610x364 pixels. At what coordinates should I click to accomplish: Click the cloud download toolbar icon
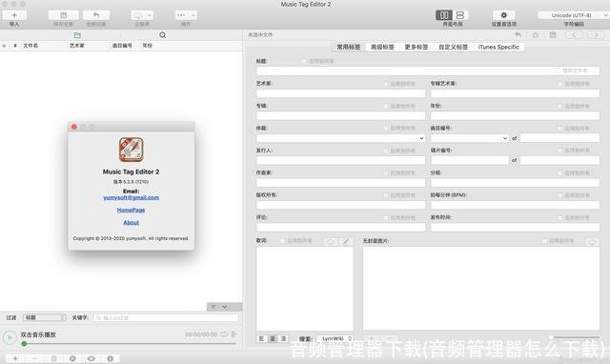(137, 15)
